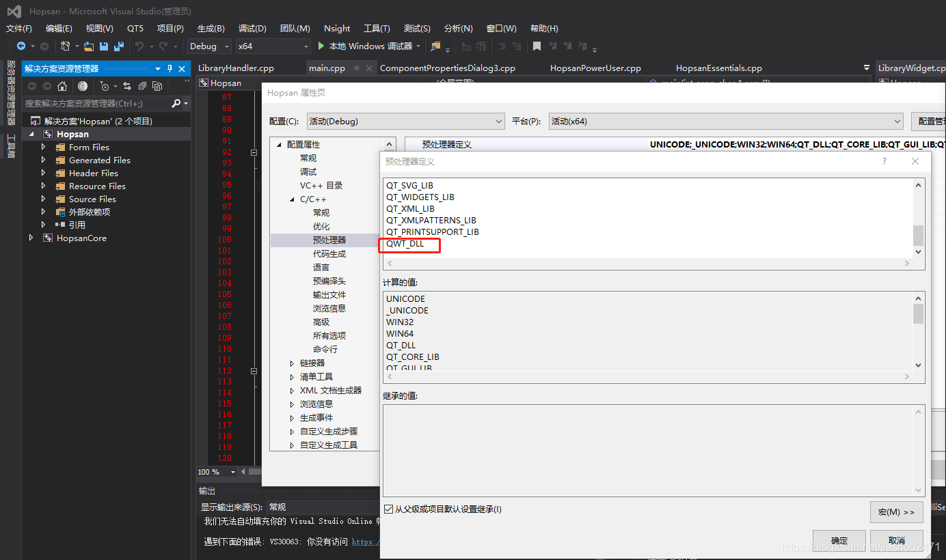Click the 确定 OK button
Viewport: 946px width, 560px height.
tap(839, 540)
